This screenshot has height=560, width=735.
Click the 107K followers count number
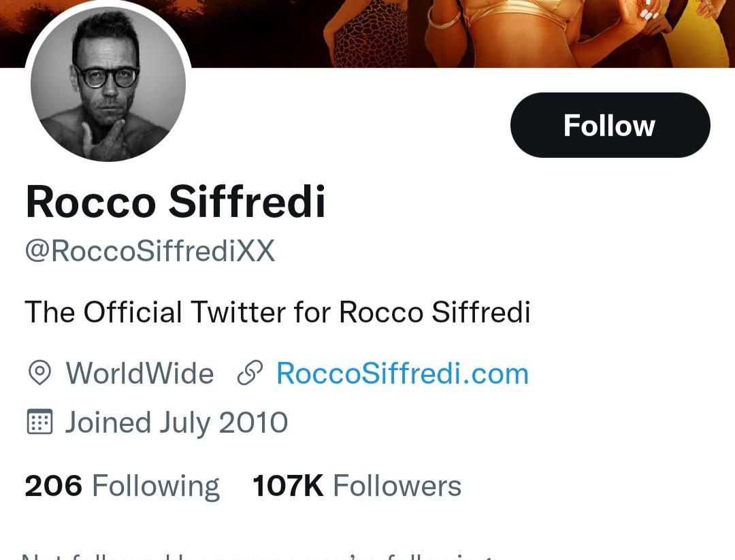tap(288, 486)
